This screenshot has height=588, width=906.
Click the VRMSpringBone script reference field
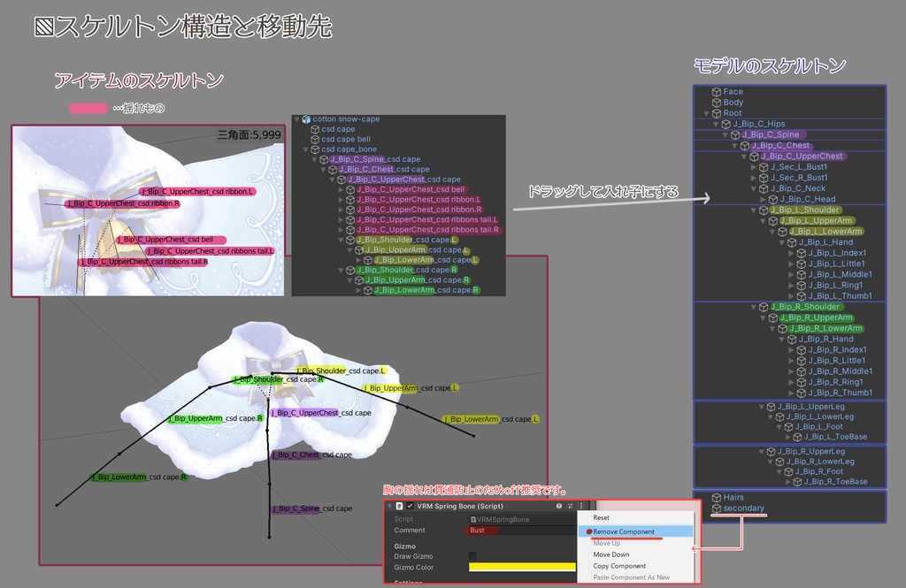pos(522,519)
